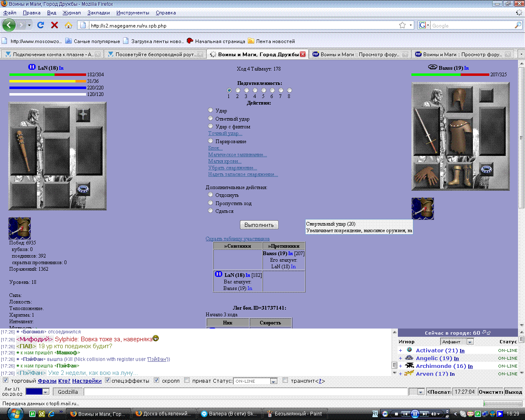Click LaN's green-red health bar
Screen dimensions: 525x420
pos(48,75)
